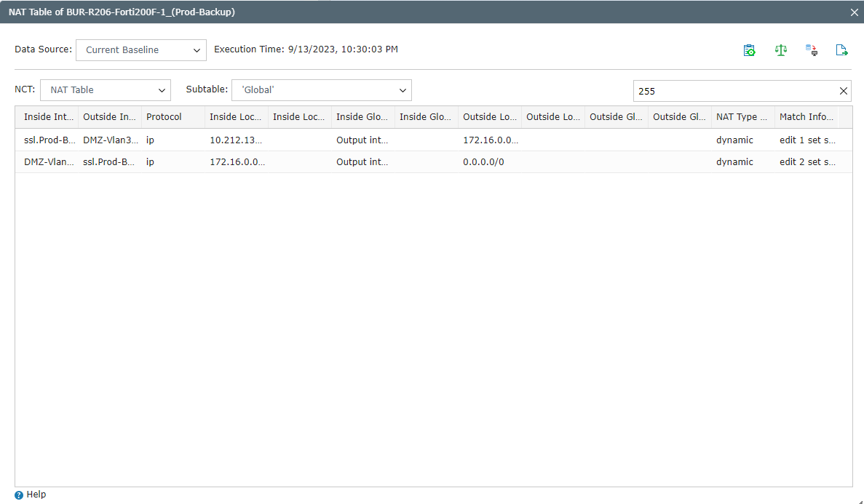Sort by Match Info... column header
This screenshot has height=504, width=864.
point(806,117)
